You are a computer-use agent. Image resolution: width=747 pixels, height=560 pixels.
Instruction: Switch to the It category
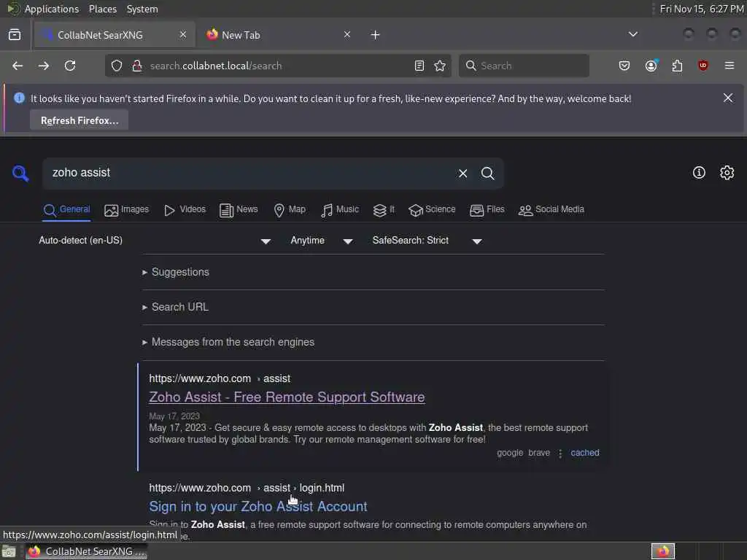(384, 209)
